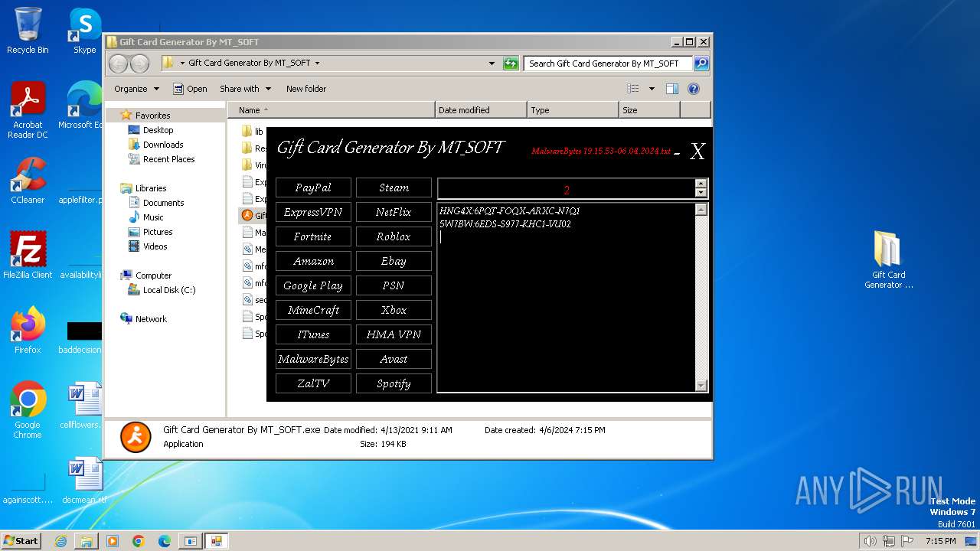Click inside the generated codes text area
Viewport: 980px width, 551px height.
click(567, 298)
